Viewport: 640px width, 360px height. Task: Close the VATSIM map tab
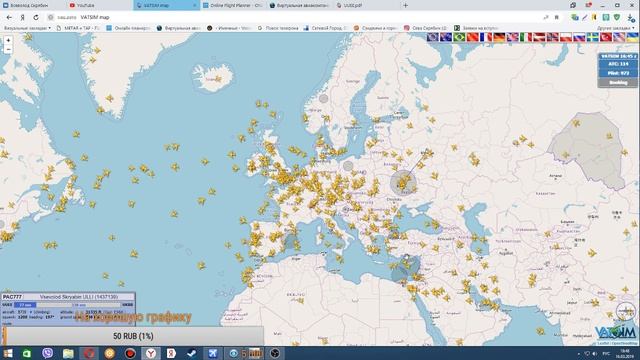pos(195,5)
